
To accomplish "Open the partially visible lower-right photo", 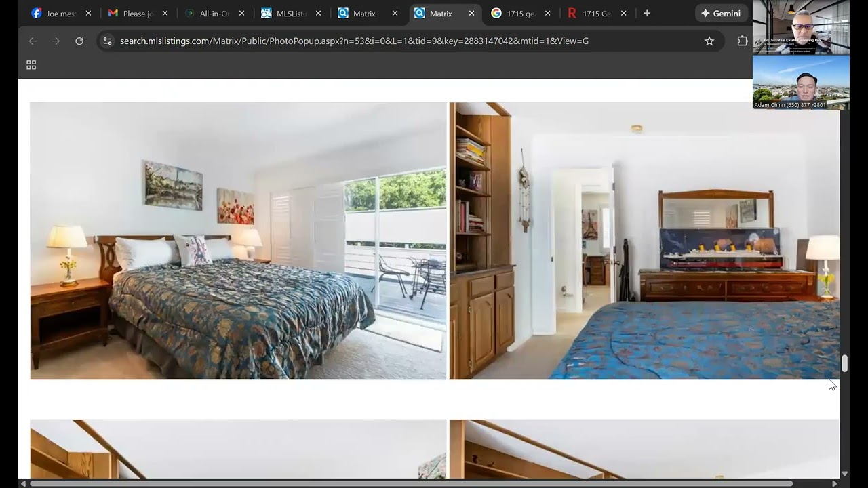I will (644, 449).
